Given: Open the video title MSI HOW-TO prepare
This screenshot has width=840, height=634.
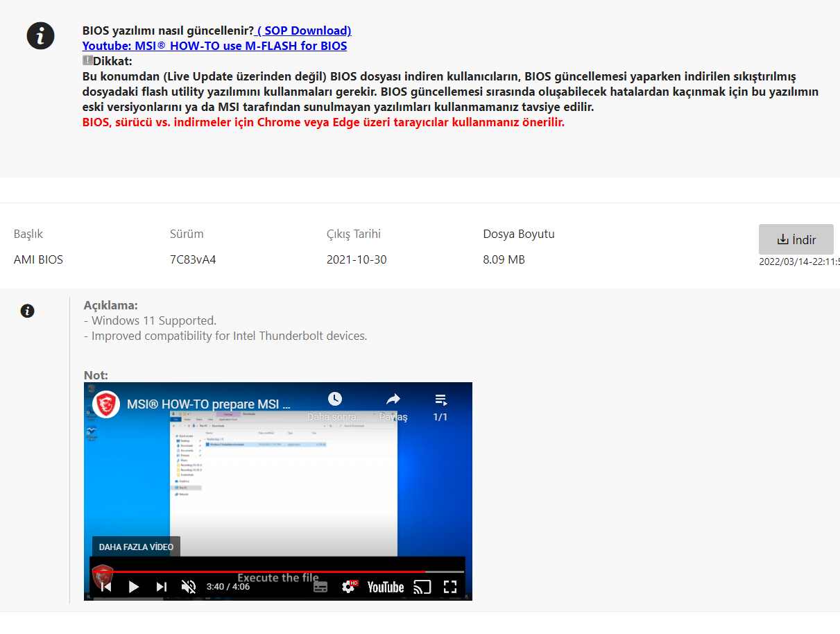Looking at the screenshot, I should (209, 404).
